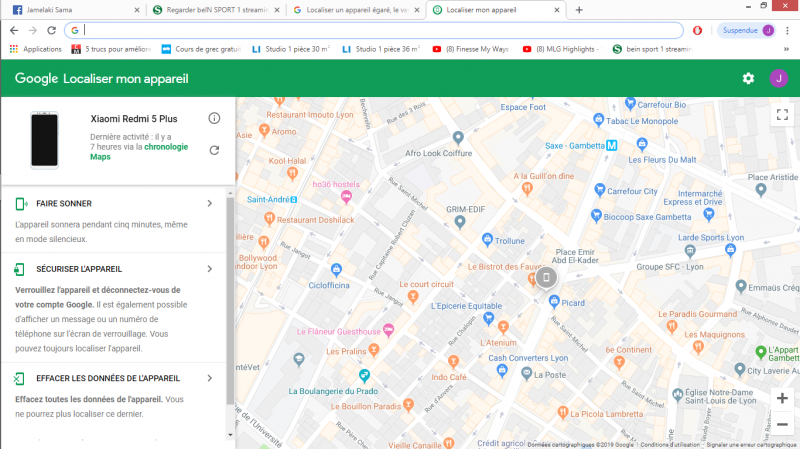Select the Localiser mon appareil tab
800x449 pixels.
tap(496, 10)
